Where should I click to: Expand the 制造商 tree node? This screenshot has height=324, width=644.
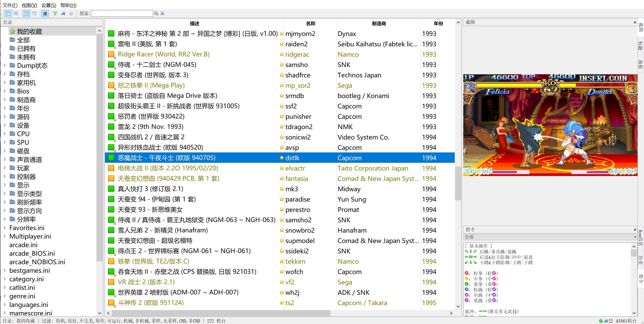(x=4, y=100)
